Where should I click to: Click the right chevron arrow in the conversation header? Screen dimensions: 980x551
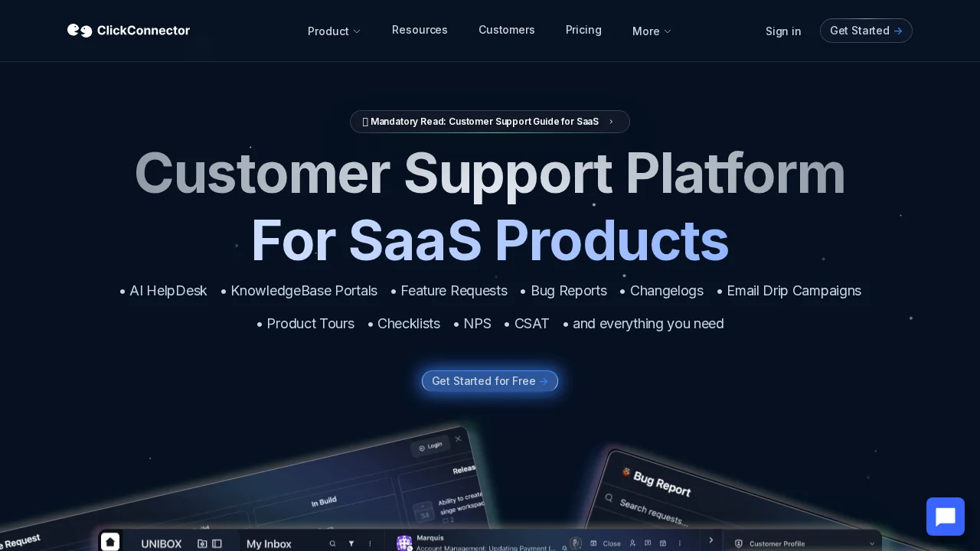[710, 540]
